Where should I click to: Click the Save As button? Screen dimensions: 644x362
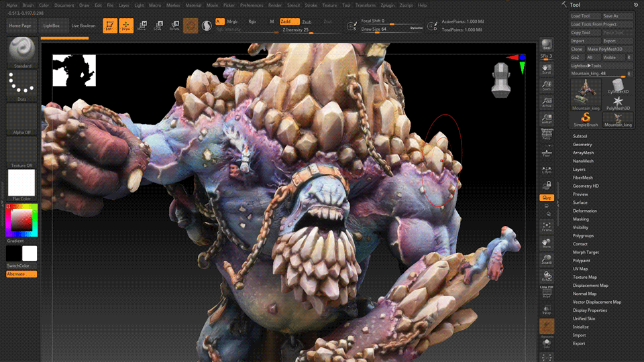[618, 16]
